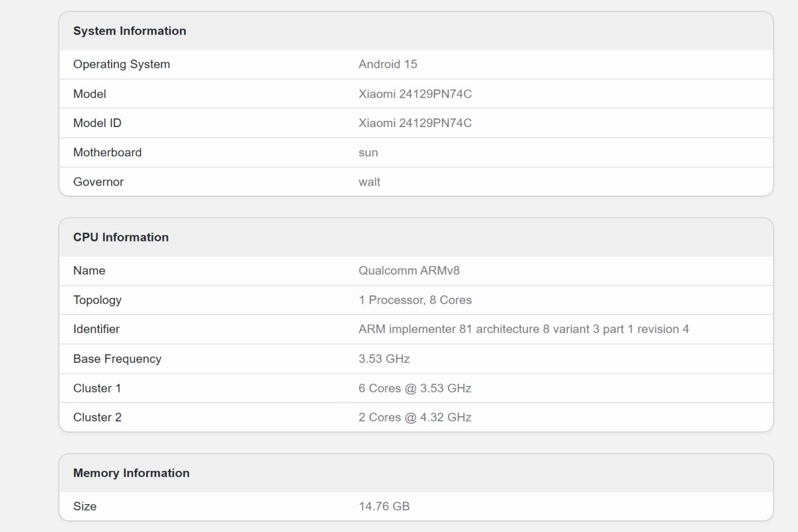
Task: Click the 1 Processor, 8 Cores value
Action: point(415,300)
